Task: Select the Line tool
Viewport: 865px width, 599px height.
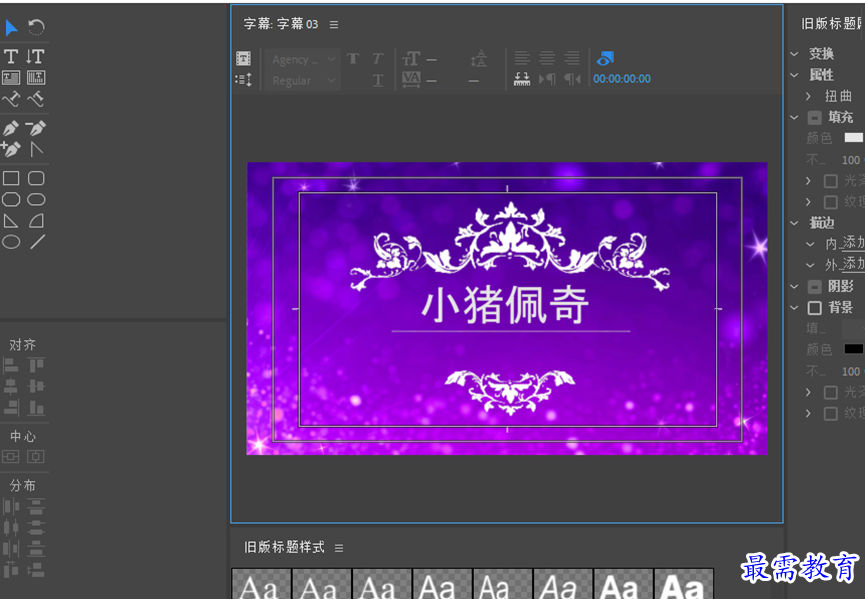Action: [x=38, y=242]
